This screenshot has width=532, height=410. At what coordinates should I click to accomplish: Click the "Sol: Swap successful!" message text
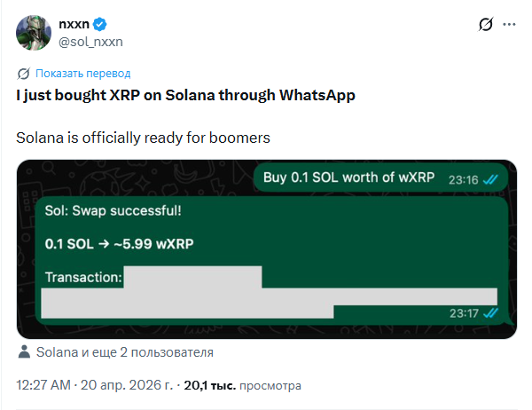coord(112,212)
